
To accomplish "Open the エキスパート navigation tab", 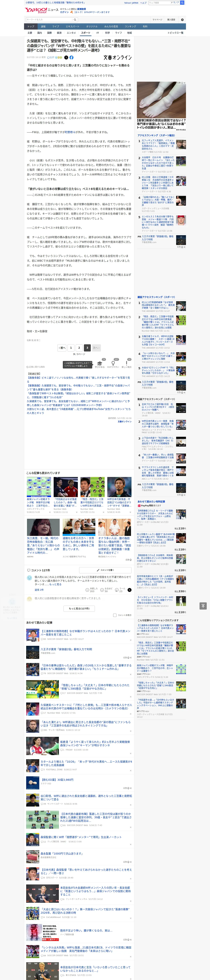I will coord(72,27).
